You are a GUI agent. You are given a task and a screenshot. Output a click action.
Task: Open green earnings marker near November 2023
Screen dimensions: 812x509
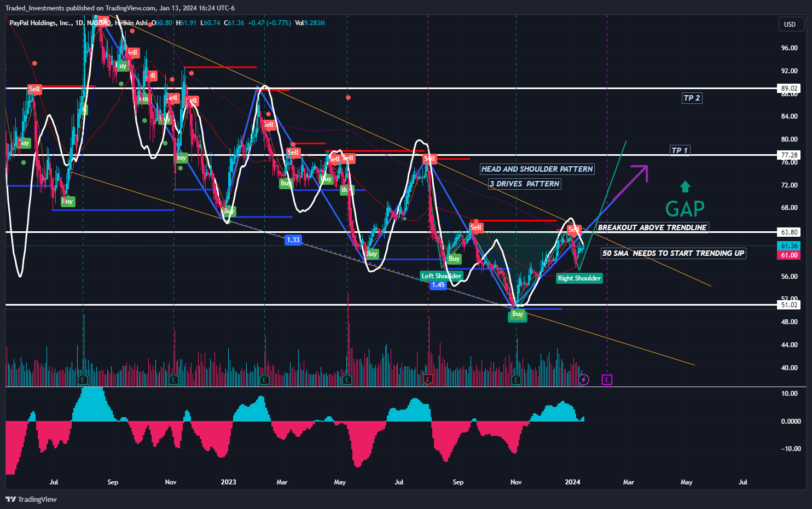coord(517,379)
